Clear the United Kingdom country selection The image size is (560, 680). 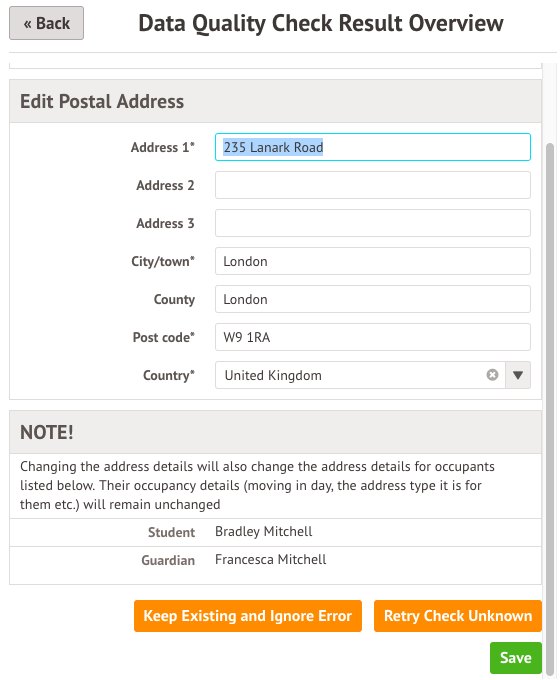tap(492, 375)
